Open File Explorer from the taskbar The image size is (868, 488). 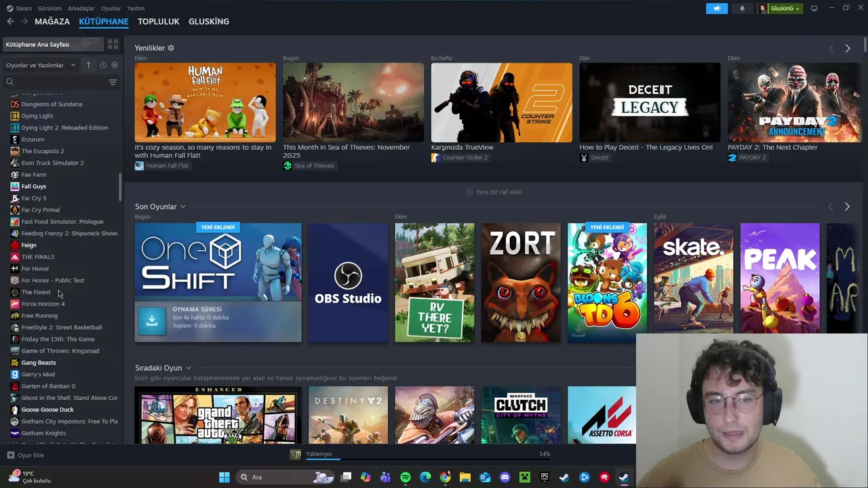465,477
